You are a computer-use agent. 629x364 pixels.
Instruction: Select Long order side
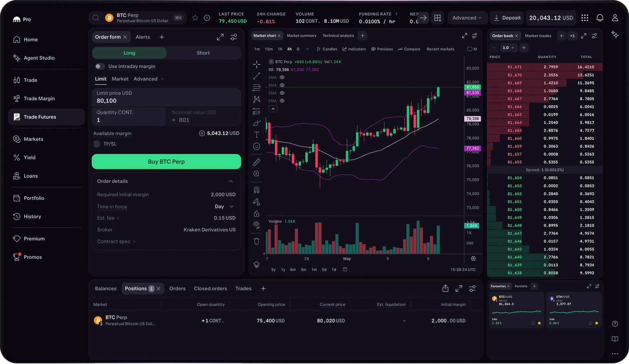click(129, 53)
